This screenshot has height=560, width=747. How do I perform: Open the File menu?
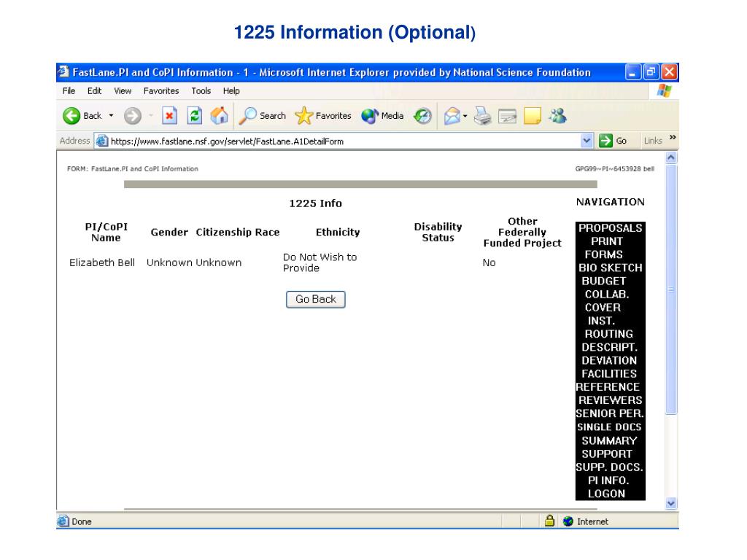pyautogui.click(x=69, y=91)
